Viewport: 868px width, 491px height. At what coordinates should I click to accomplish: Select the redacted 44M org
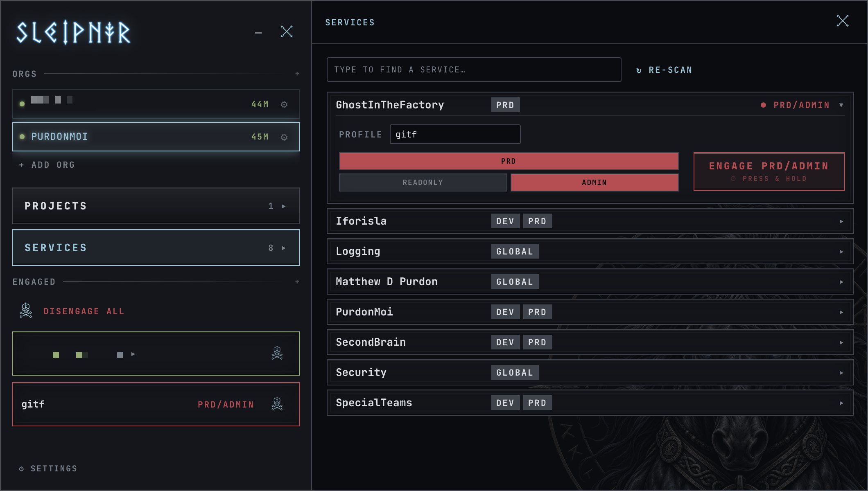(x=156, y=104)
